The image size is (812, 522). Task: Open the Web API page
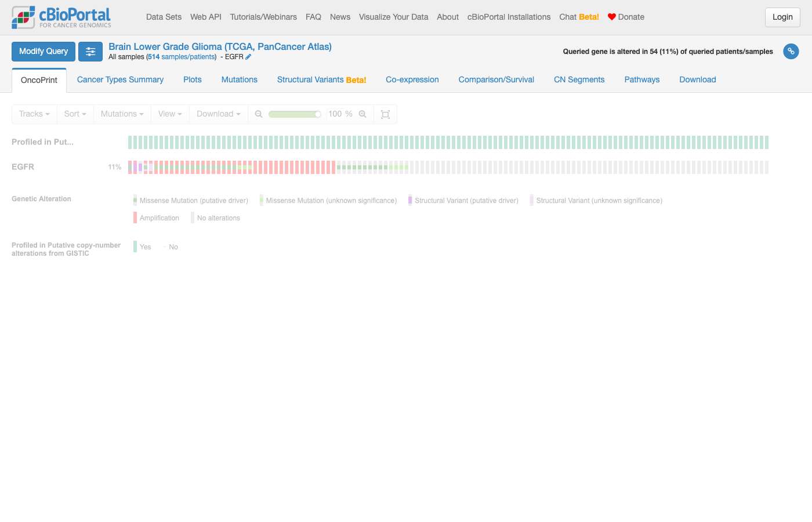(x=206, y=17)
